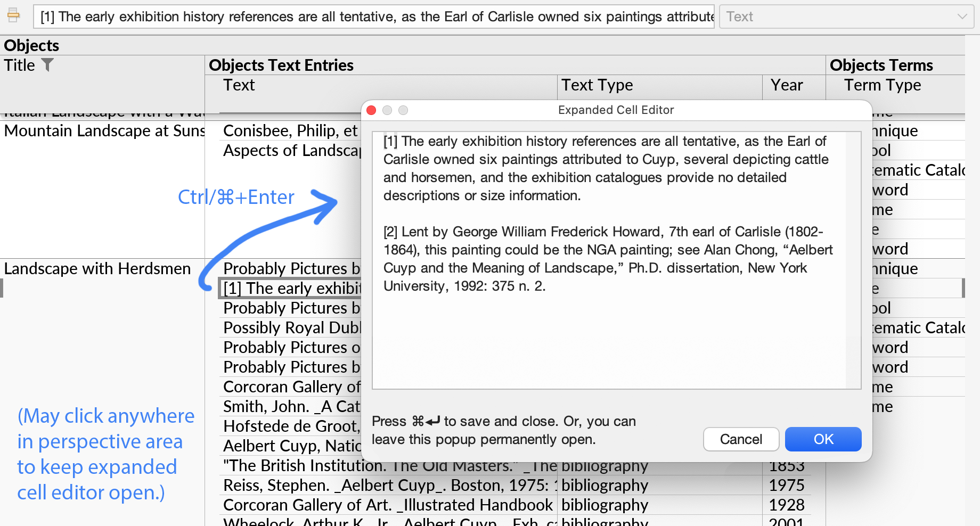Cancel the Expanded Cell Editor changes

pos(740,439)
